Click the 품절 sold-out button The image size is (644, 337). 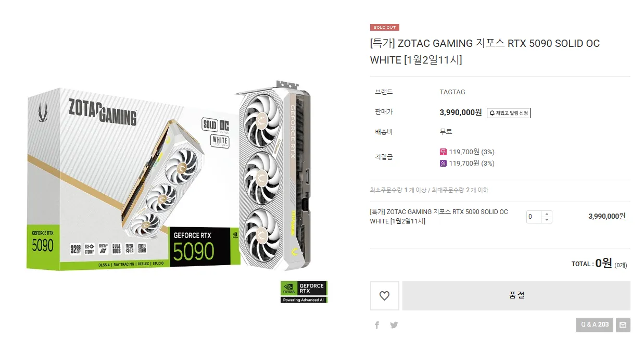click(516, 296)
